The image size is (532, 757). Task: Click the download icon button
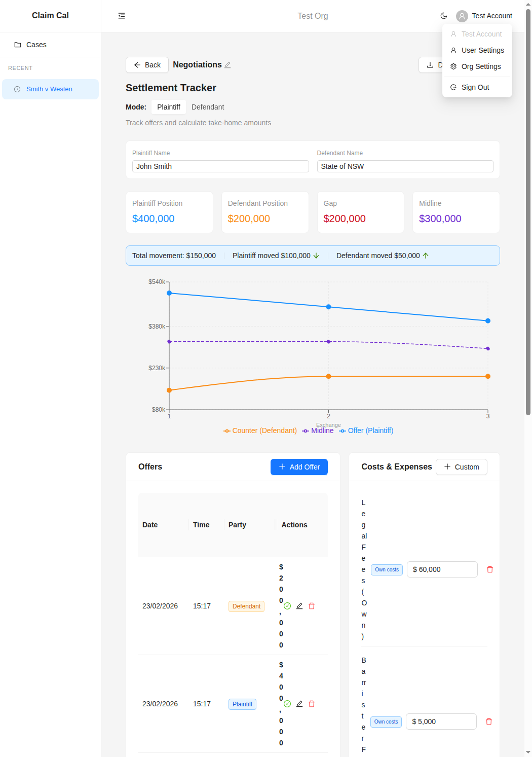click(431, 65)
